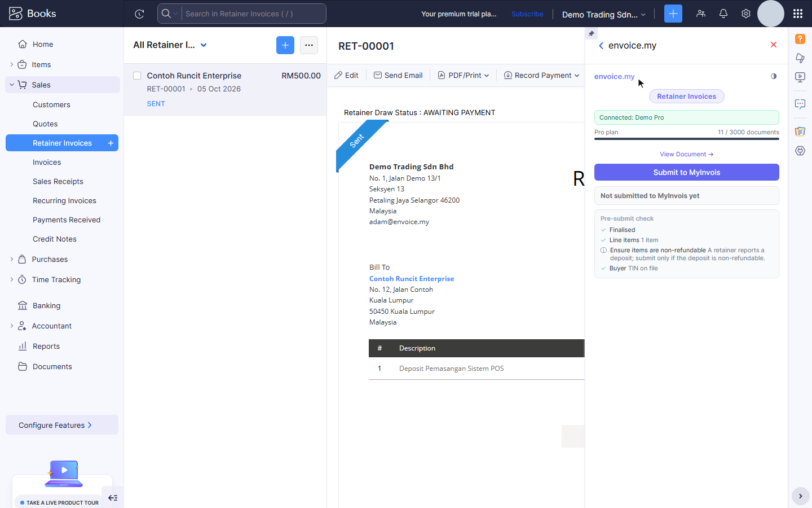
Task: Close the envoice.my side panel
Action: (774, 45)
